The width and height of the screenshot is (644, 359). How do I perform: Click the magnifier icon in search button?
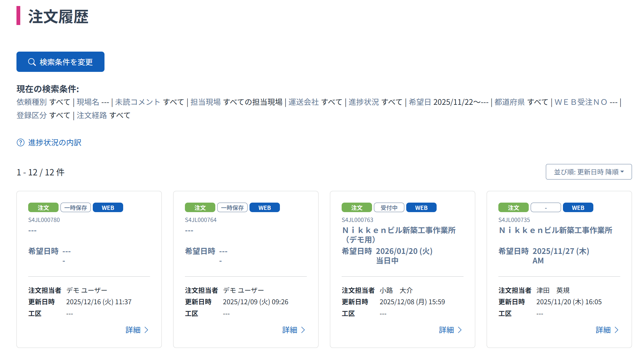[32, 62]
